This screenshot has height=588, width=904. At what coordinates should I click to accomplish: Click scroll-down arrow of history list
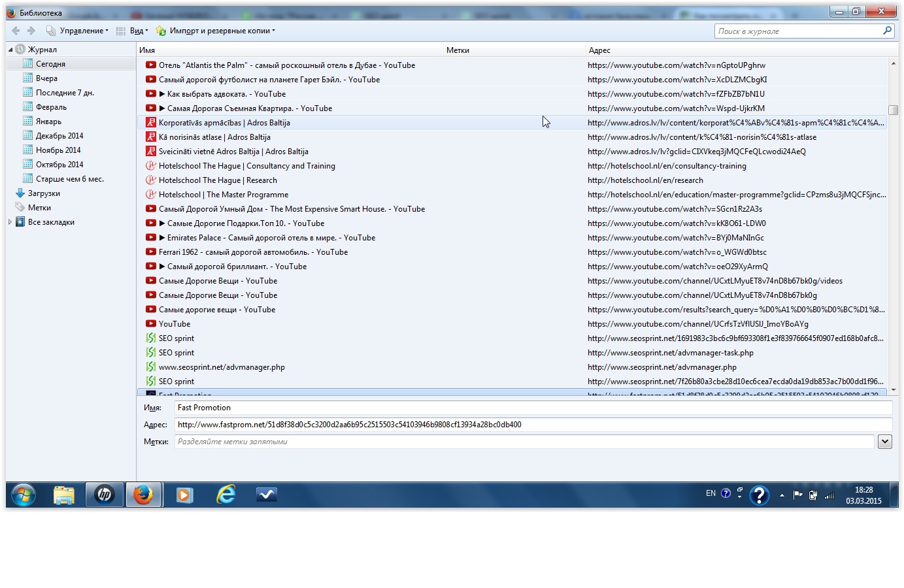(x=893, y=390)
